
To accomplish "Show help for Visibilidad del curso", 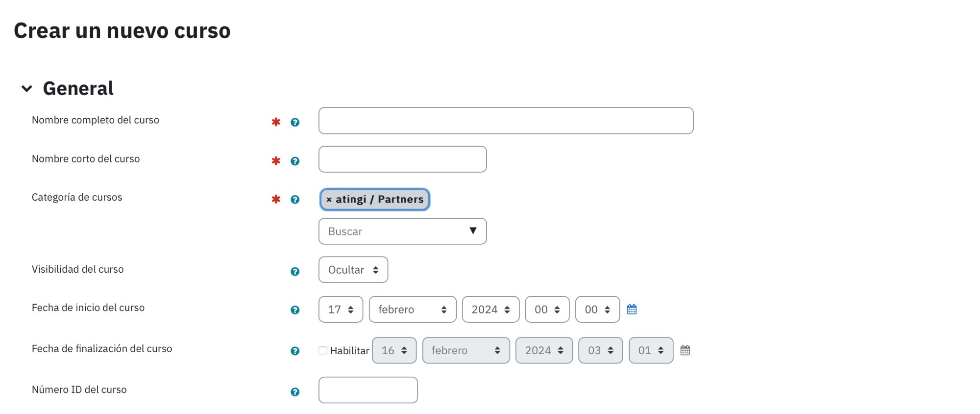I will tap(295, 271).
